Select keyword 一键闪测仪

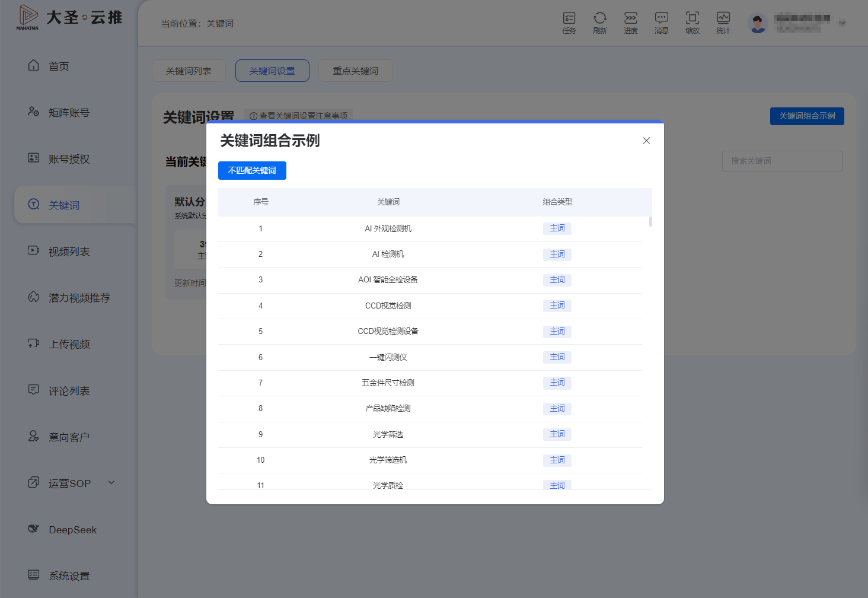click(388, 357)
